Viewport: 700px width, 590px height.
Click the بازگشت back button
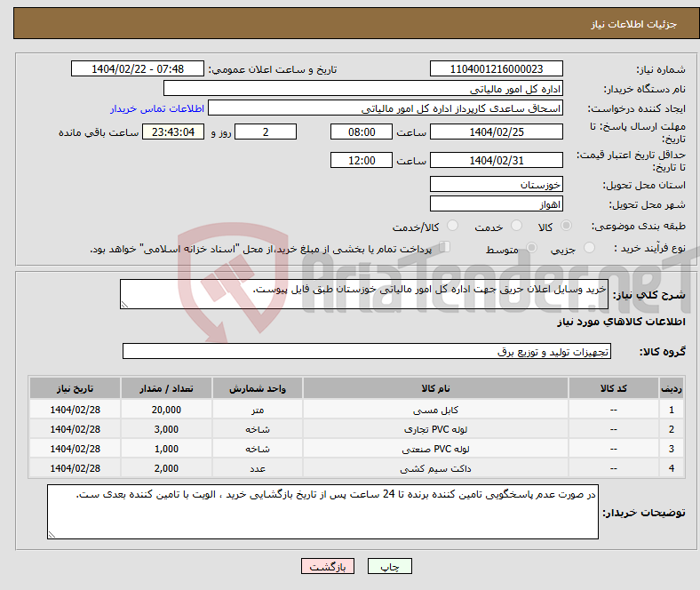coord(328,566)
